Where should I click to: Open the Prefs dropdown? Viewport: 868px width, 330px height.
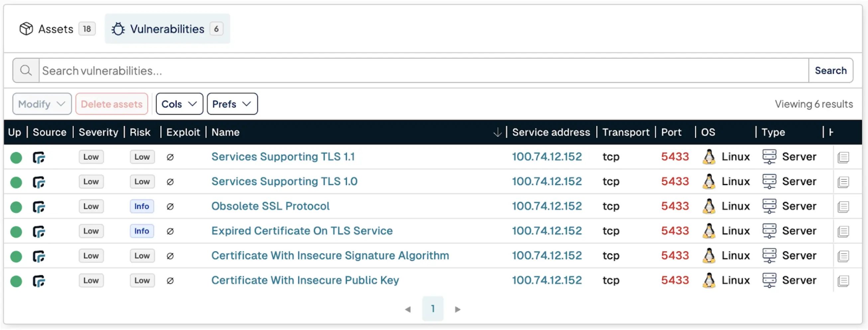tap(232, 104)
